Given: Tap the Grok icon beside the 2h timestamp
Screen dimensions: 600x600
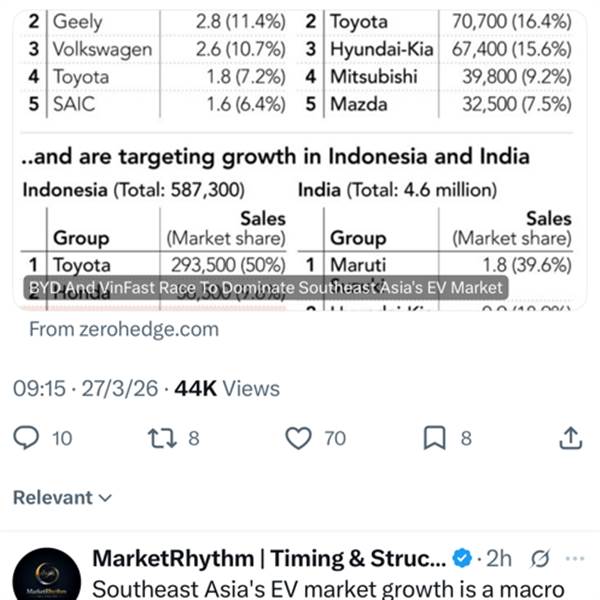Looking at the screenshot, I should click(x=541, y=558).
